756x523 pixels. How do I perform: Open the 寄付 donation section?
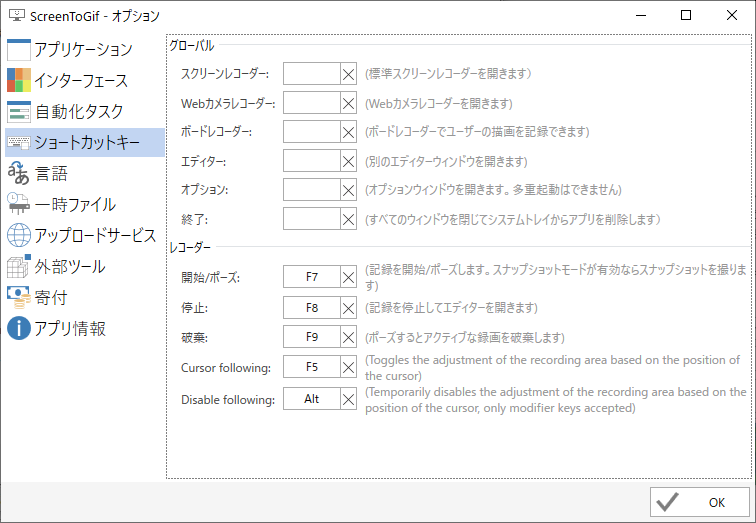(x=85, y=297)
